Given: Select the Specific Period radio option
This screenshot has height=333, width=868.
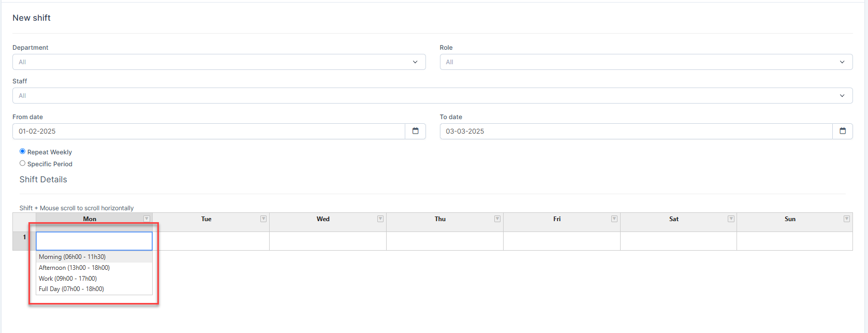Looking at the screenshot, I should pos(22,163).
